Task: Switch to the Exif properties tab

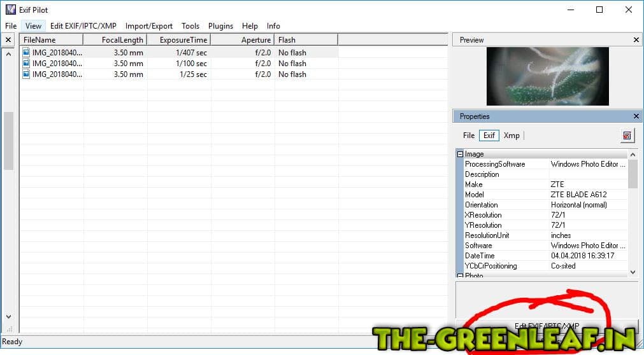Action: point(489,136)
